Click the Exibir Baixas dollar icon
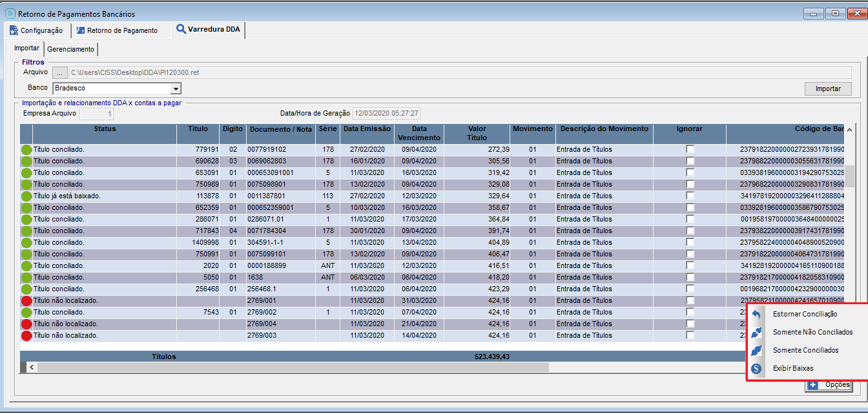This screenshot has width=868, height=414. (x=756, y=368)
